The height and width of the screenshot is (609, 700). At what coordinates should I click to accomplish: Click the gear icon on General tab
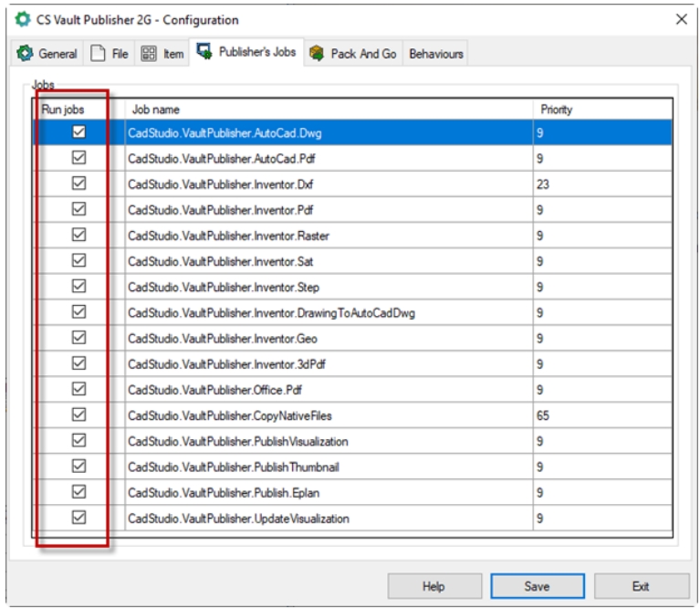[25, 54]
